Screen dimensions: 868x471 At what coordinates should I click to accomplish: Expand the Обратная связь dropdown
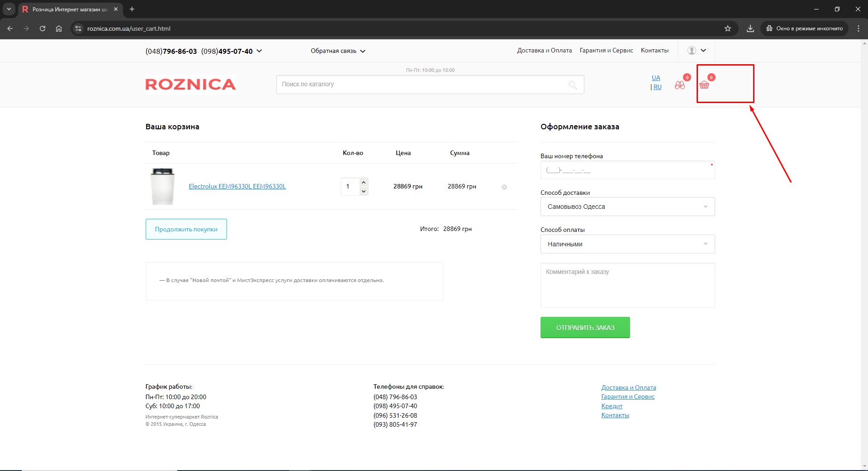click(337, 51)
